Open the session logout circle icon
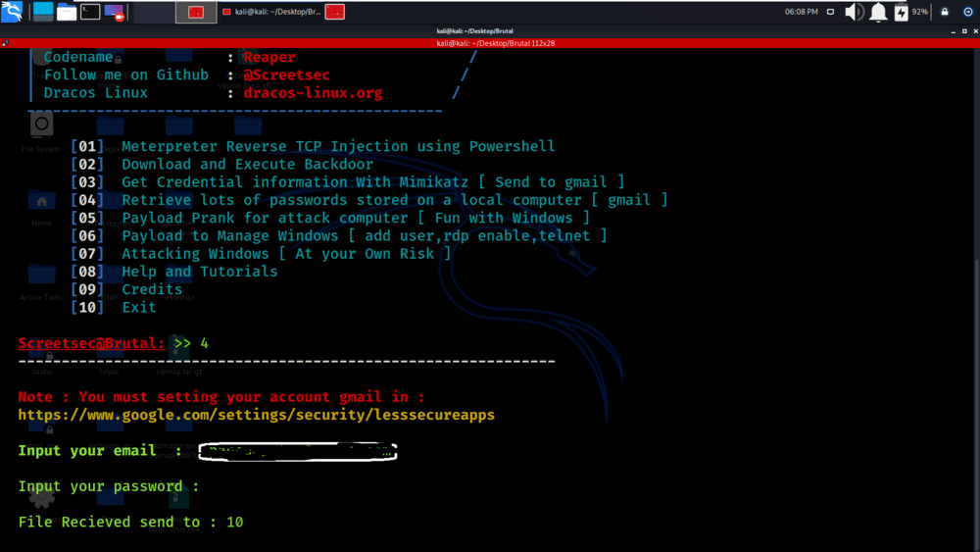 point(968,11)
